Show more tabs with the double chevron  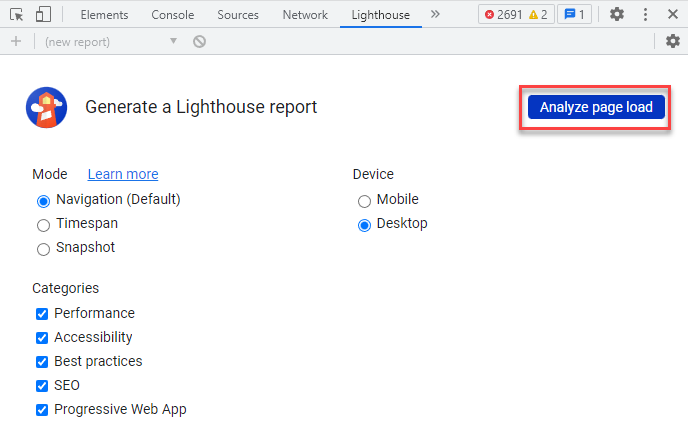(435, 14)
